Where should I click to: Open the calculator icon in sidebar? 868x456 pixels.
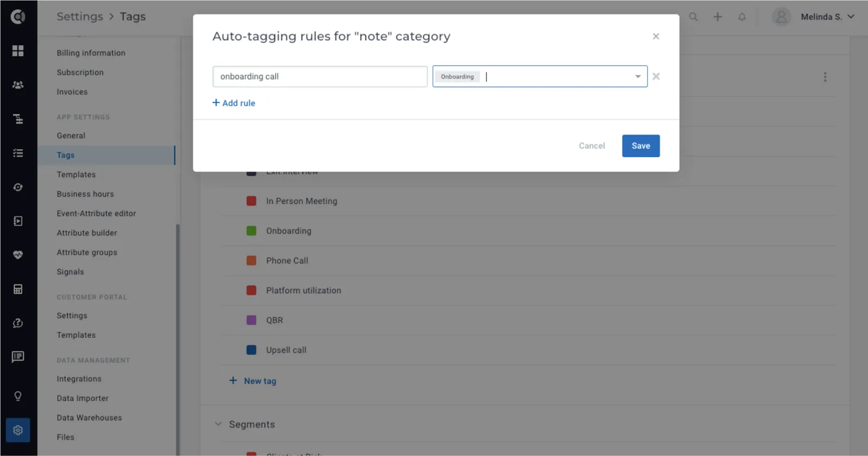(18, 289)
